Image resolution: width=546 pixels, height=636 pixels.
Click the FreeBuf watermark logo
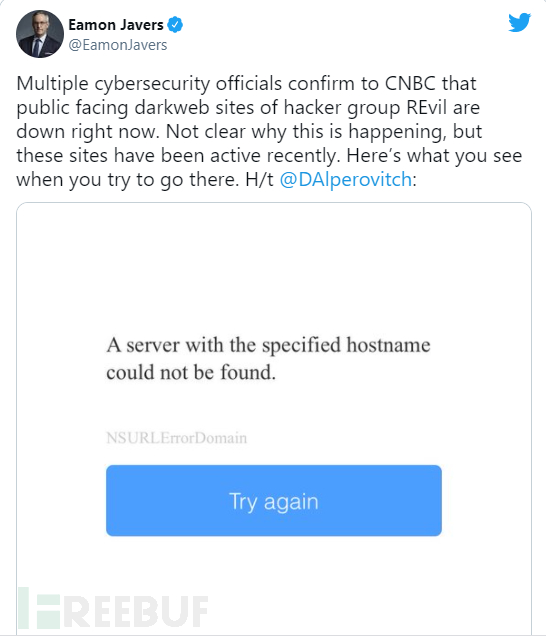coord(113,608)
